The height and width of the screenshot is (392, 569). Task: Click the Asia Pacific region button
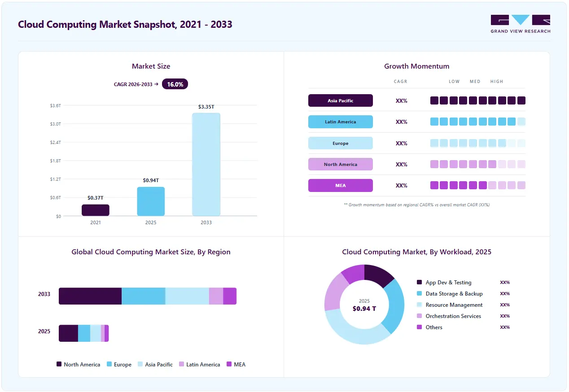(341, 100)
